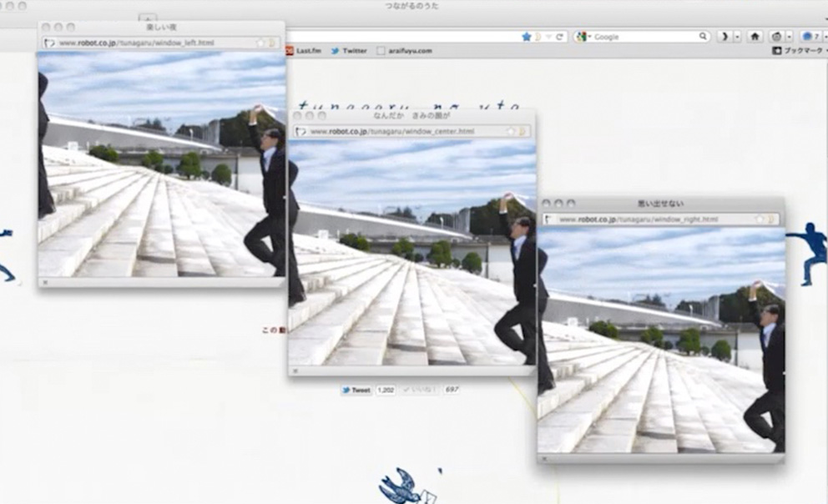Open the Twitter bookmark in bookmarks bar
Screen dimensions: 828x504
349,51
